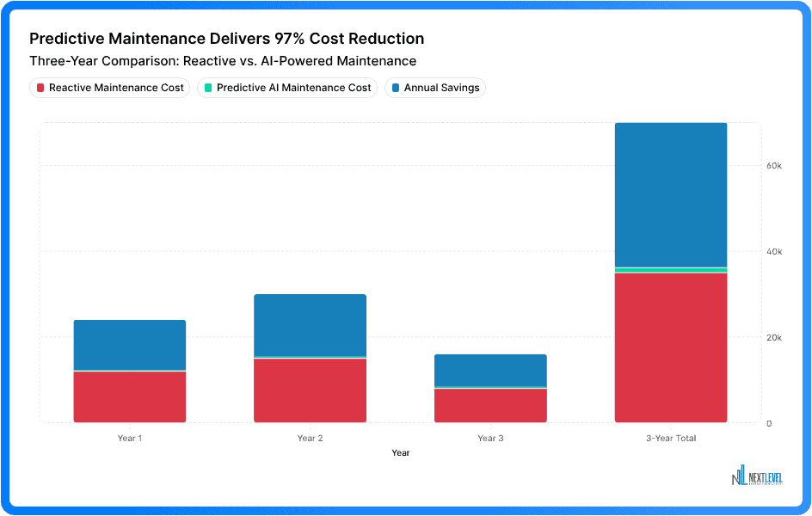Toggle the Reactive Maintenance Cost legend item
Screen dimensions: 812x516
point(110,88)
